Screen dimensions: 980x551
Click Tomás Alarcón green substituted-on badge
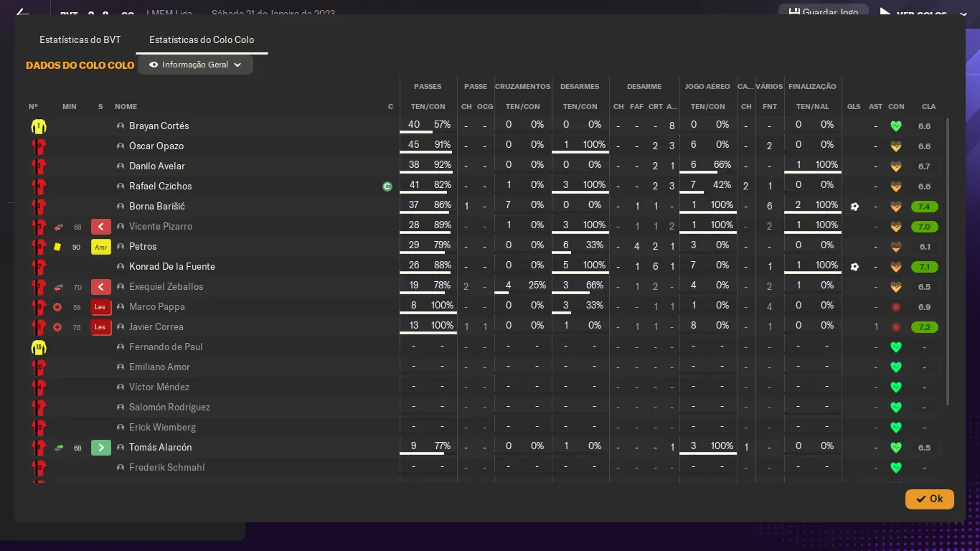tap(101, 448)
